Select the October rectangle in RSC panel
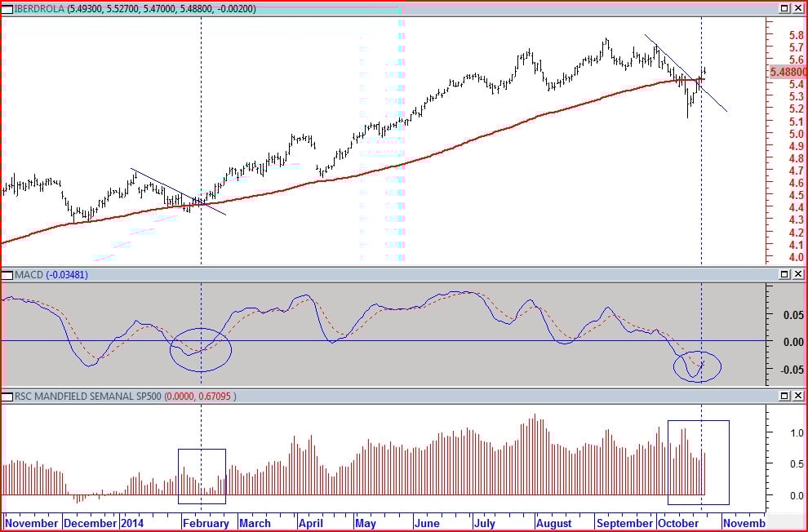This screenshot has height=532, width=808. (x=699, y=463)
